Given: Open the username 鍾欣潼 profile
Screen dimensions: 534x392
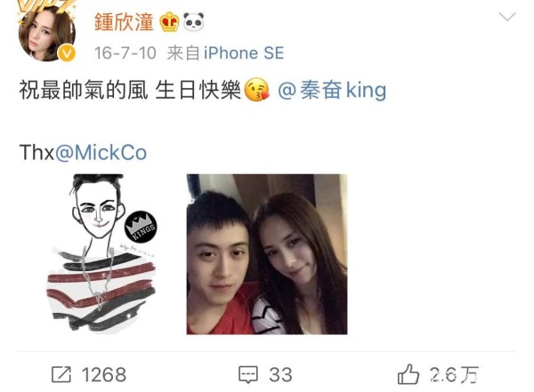Looking at the screenshot, I should pyautogui.click(x=124, y=22).
